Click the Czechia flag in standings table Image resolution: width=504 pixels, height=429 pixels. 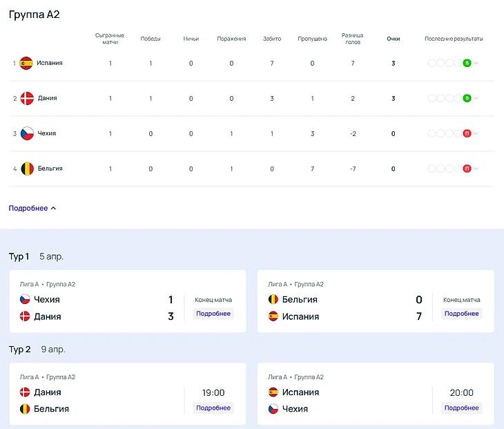pyautogui.click(x=27, y=133)
